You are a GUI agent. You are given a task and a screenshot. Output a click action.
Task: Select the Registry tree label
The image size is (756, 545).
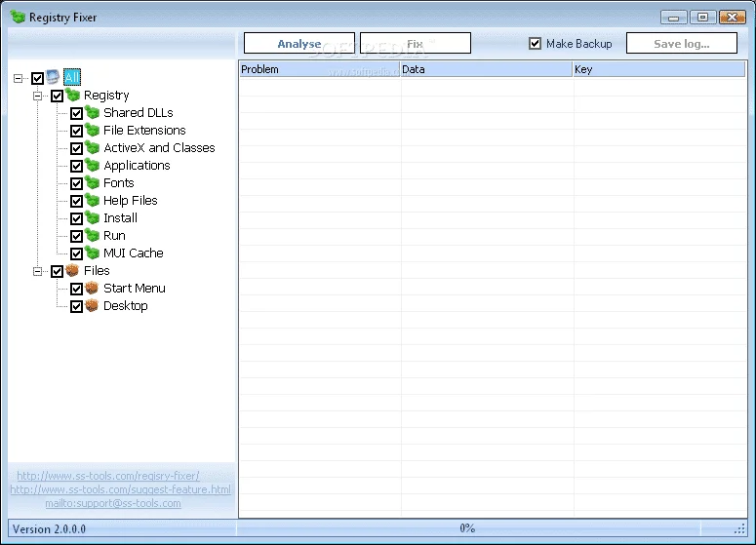[x=106, y=96]
